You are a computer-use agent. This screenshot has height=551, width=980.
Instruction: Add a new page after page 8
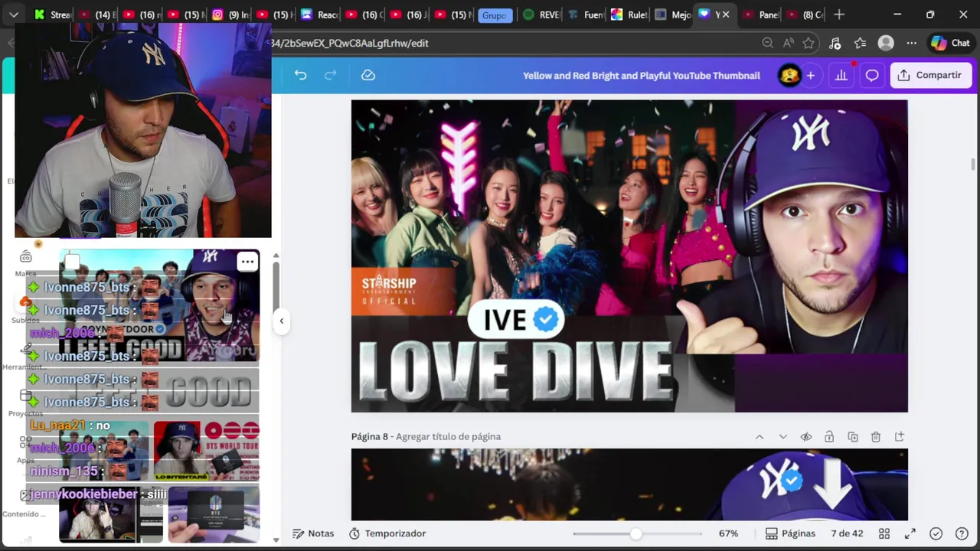click(900, 436)
